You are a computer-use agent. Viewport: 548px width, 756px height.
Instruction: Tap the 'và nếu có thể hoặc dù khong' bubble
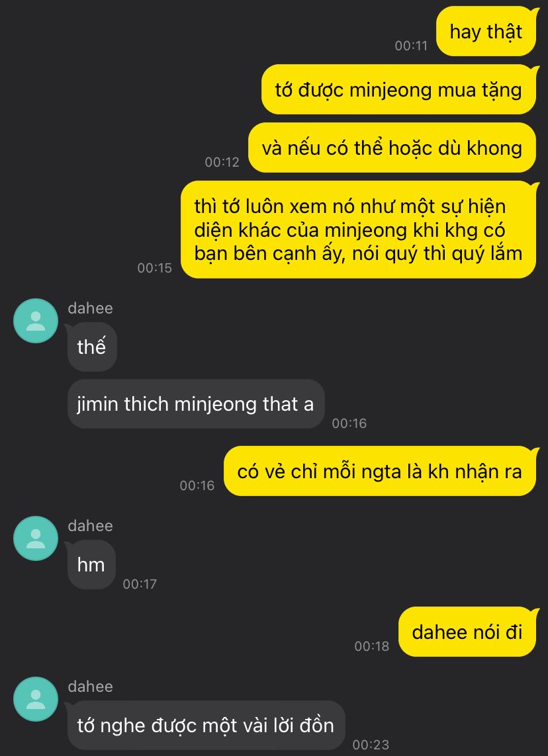[x=392, y=147]
